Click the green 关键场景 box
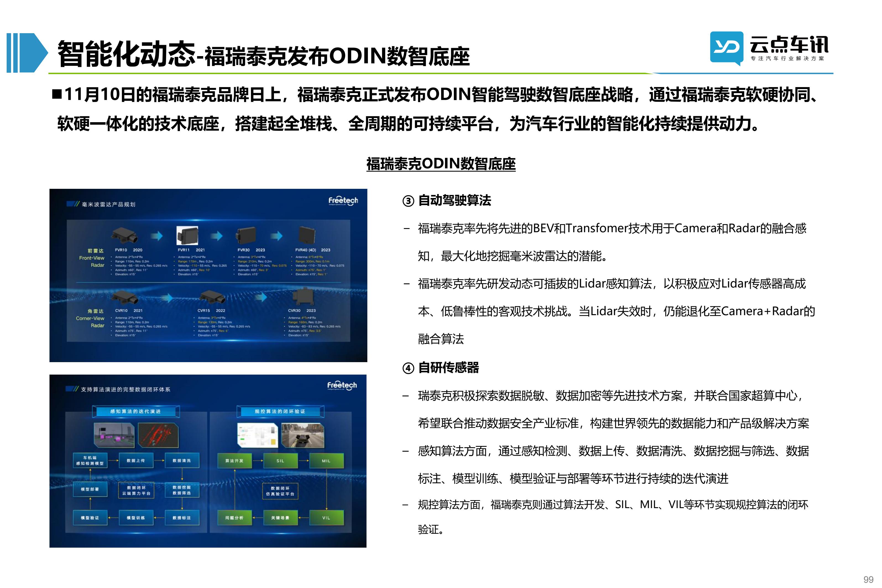Image resolution: width=882 pixels, height=588 pixels. [x=280, y=518]
